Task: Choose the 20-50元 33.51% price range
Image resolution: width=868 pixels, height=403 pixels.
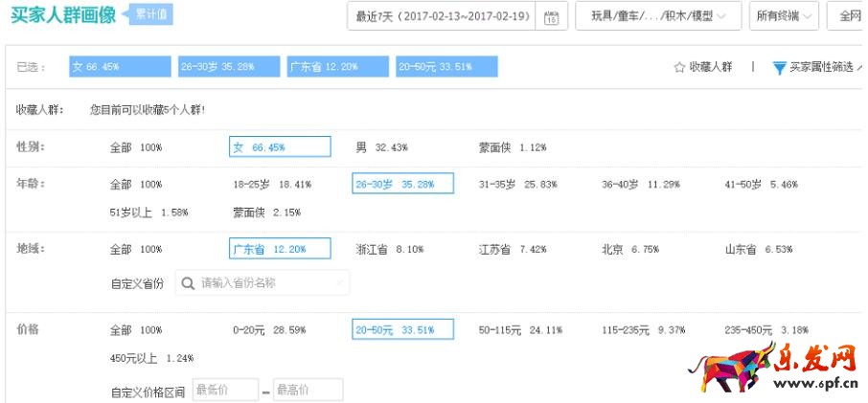Action: [402, 329]
